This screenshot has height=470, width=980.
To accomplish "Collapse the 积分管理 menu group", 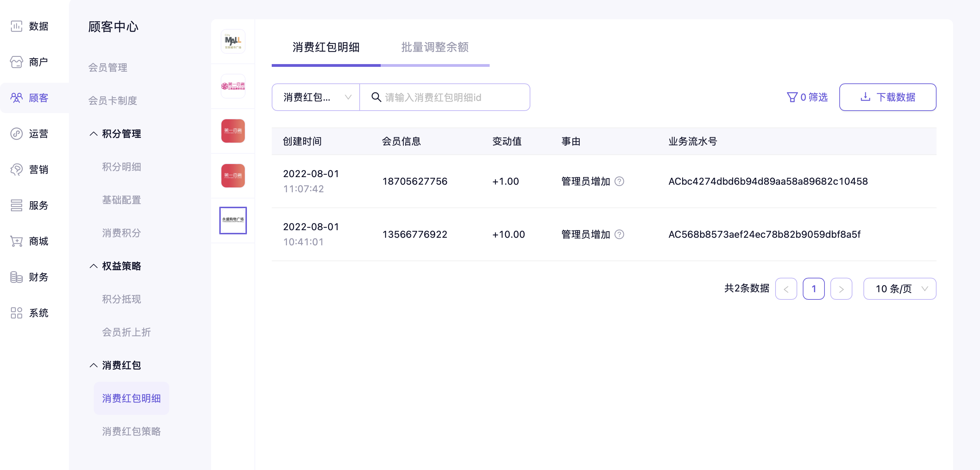I will (x=93, y=134).
